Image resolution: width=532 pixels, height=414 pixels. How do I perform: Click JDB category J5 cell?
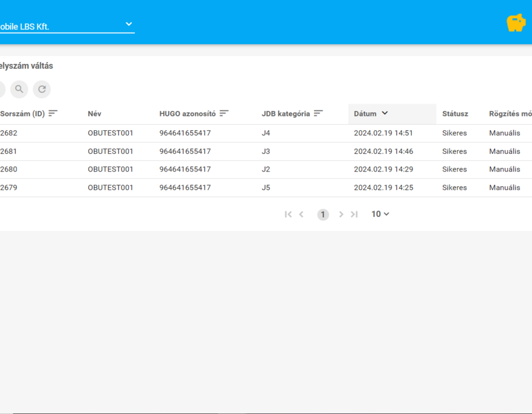[x=265, y=187]
